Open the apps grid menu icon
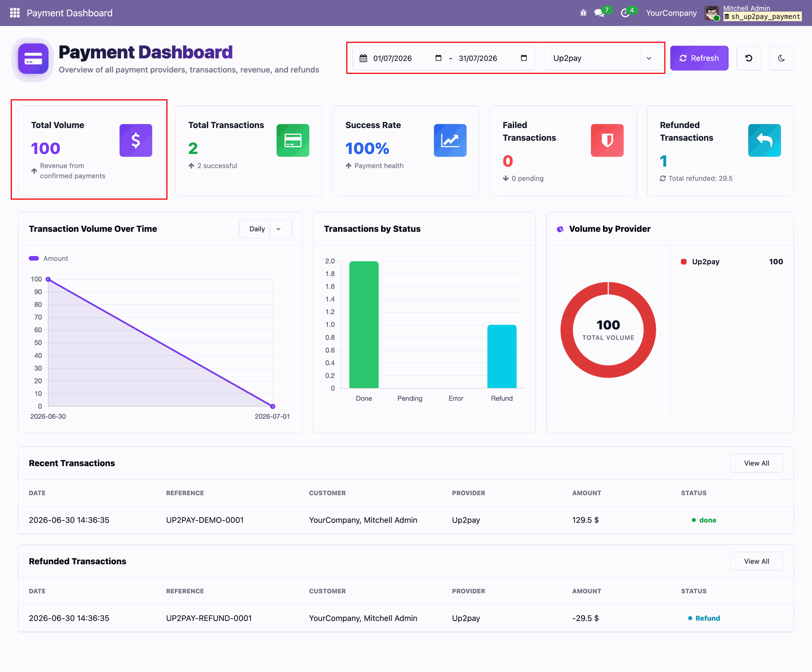Image resolution: width=812 pixels, height=672 pixels. pos(15,13)
